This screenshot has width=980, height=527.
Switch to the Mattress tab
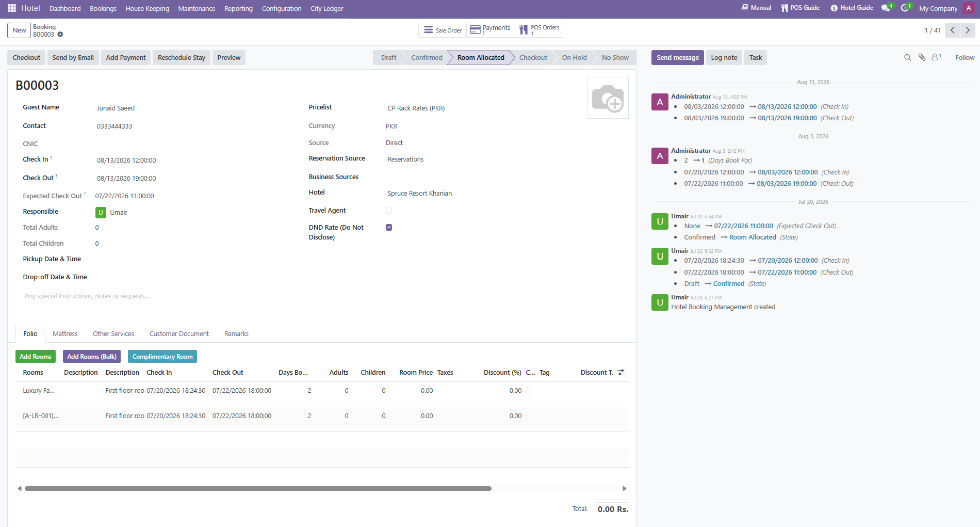65,334
